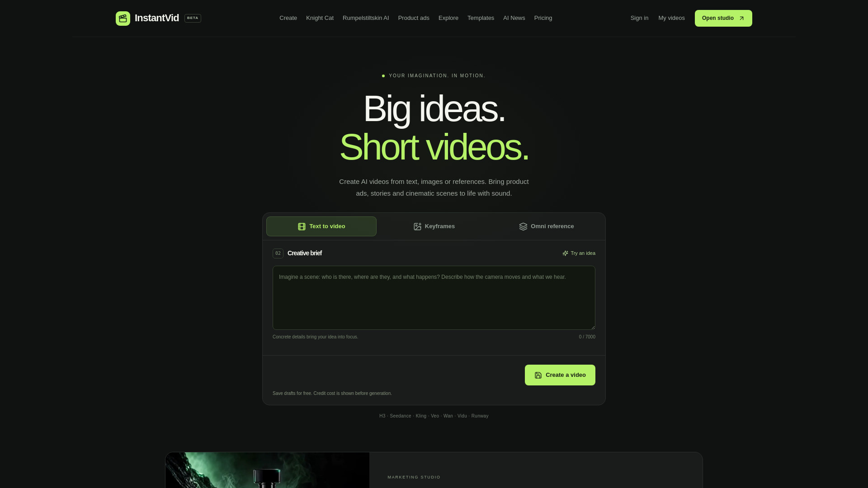Image resolution: width=868 pixels, height=488 pixels.
Task: Click the 02 step number badge
Action: coord(278,253)
